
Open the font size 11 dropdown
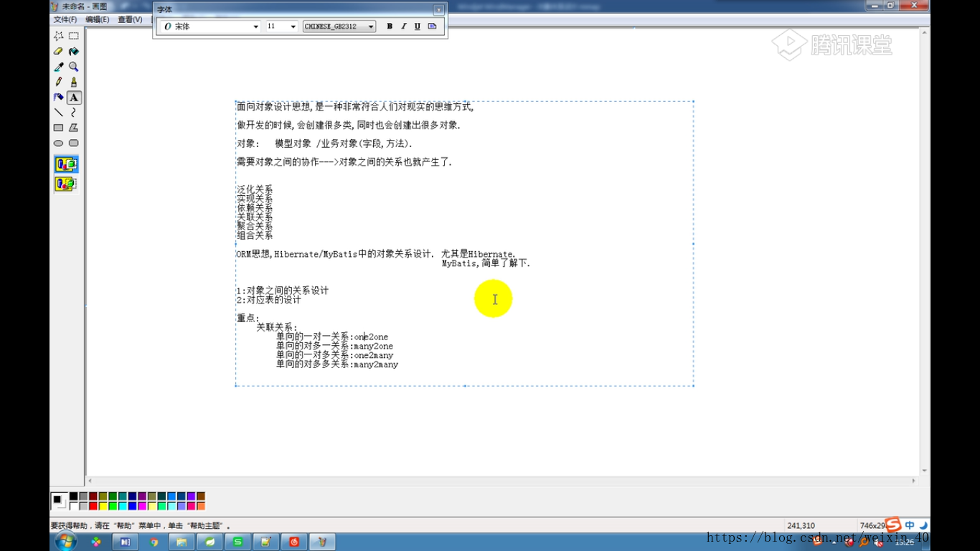293,27
